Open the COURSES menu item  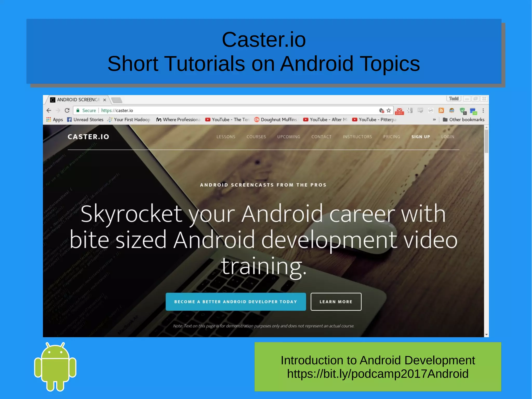pos(256,137)
